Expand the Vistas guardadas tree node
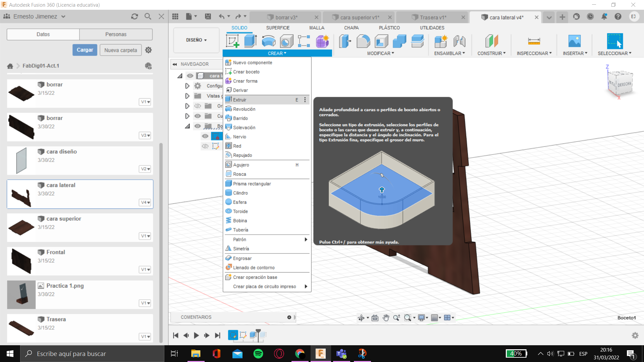 (x=187, y=96)
